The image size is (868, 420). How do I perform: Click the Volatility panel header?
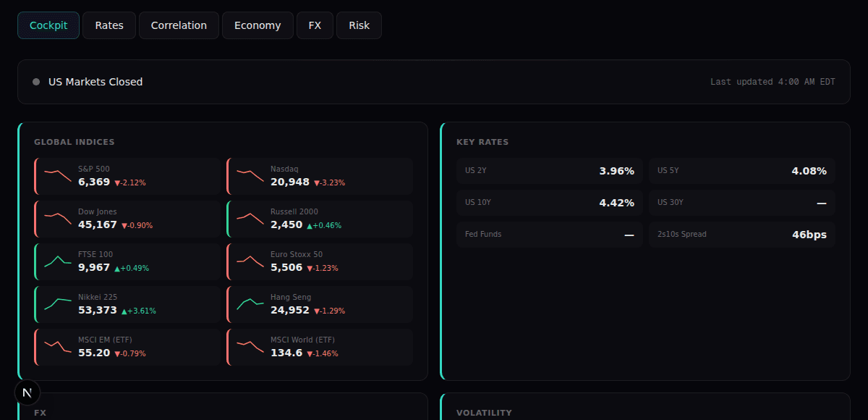[485, 413]
